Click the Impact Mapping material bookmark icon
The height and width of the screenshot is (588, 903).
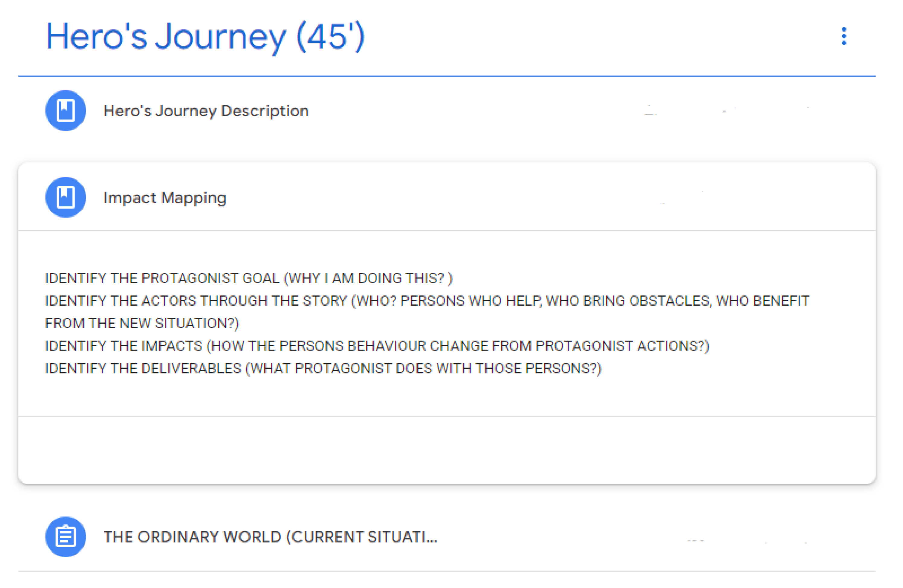click(x=65, y=197)
